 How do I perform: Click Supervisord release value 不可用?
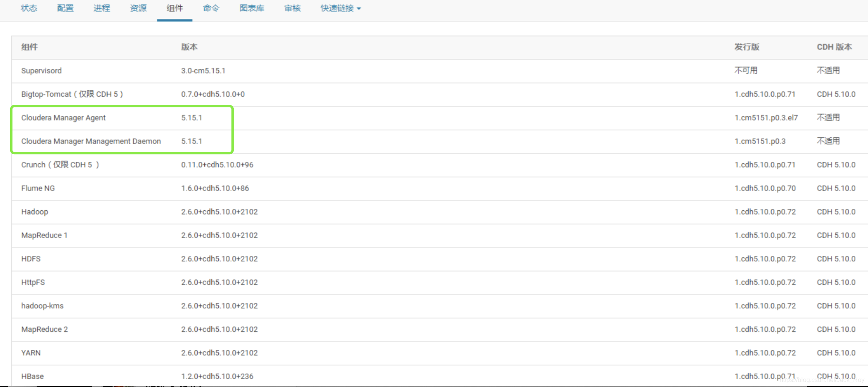pos(746,71)
